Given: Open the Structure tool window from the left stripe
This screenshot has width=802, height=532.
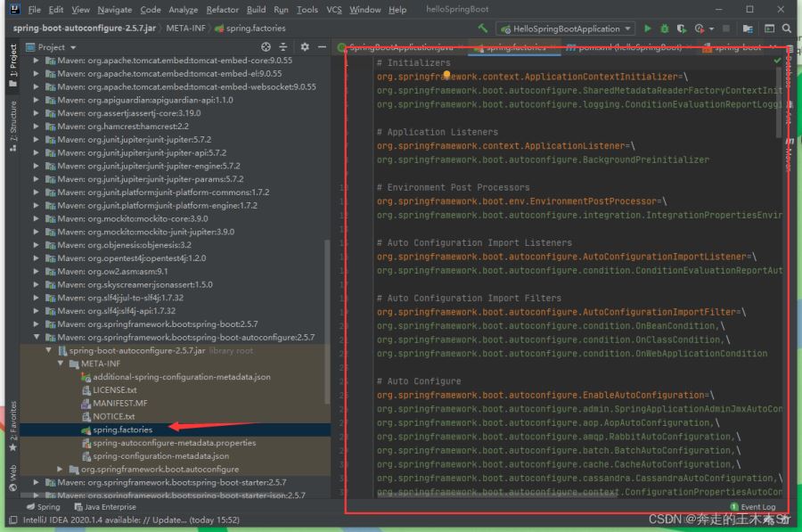Looking at the screenshot, I should [x=12, y=126].
